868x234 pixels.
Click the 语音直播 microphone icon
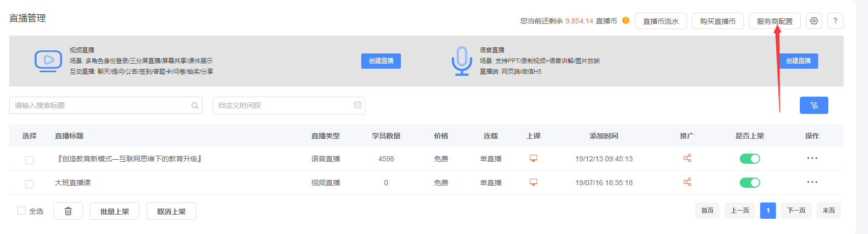[461, 61]
